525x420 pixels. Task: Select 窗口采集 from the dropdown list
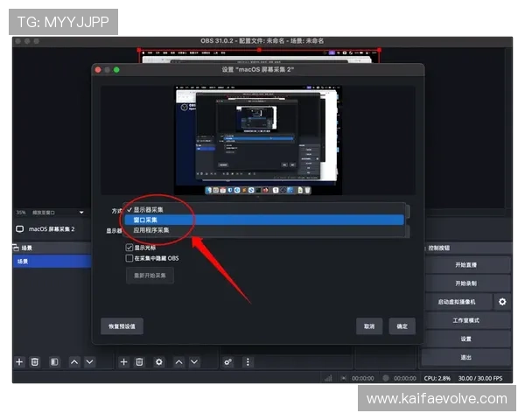point(146,220)
